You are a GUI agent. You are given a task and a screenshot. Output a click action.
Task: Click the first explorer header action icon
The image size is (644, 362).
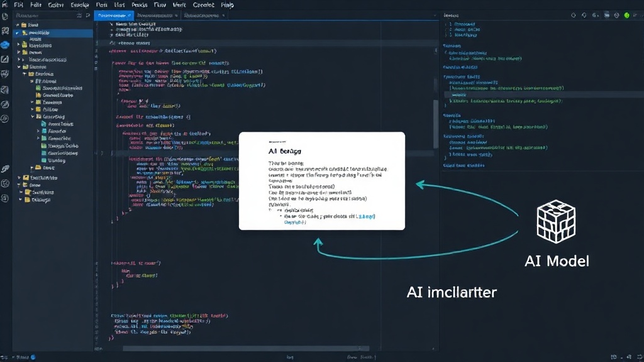tap(79, 15)
